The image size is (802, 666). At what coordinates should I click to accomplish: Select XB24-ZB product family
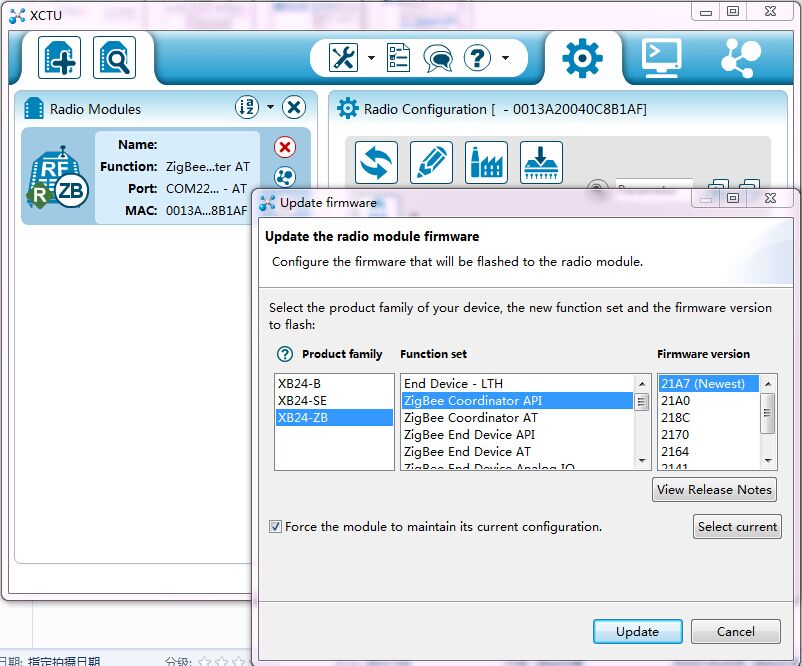click(334, 417)
